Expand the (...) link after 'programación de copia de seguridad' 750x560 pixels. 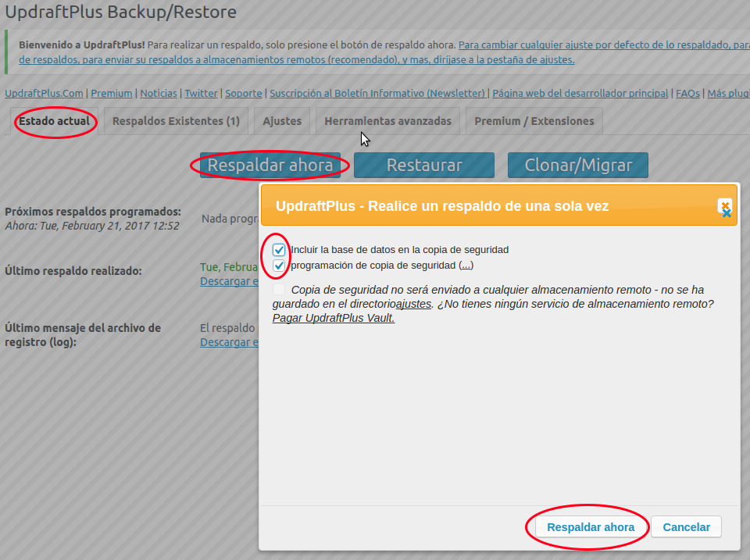466,266
